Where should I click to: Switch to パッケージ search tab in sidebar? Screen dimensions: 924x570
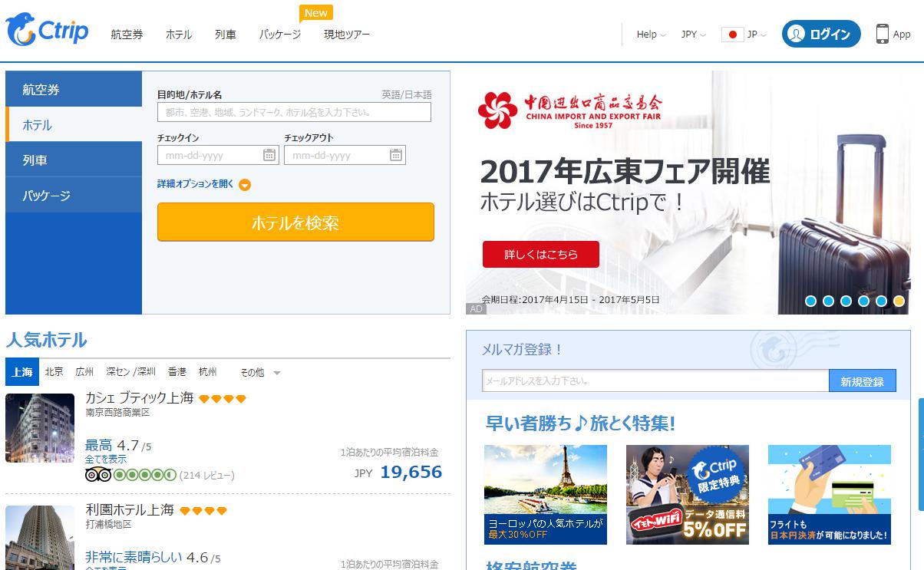(74, 195)
